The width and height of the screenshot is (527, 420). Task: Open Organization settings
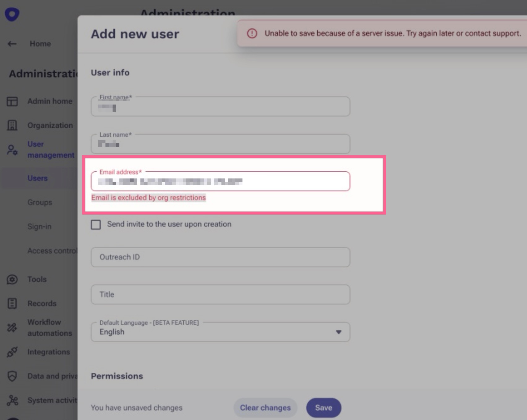tap(50, 125)
